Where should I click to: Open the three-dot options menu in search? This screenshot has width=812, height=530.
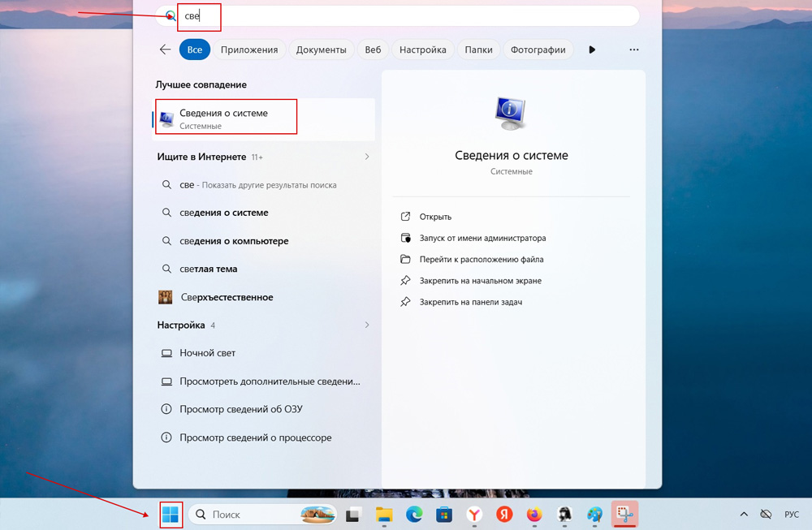pyautogui.click(x=634, y=50)
